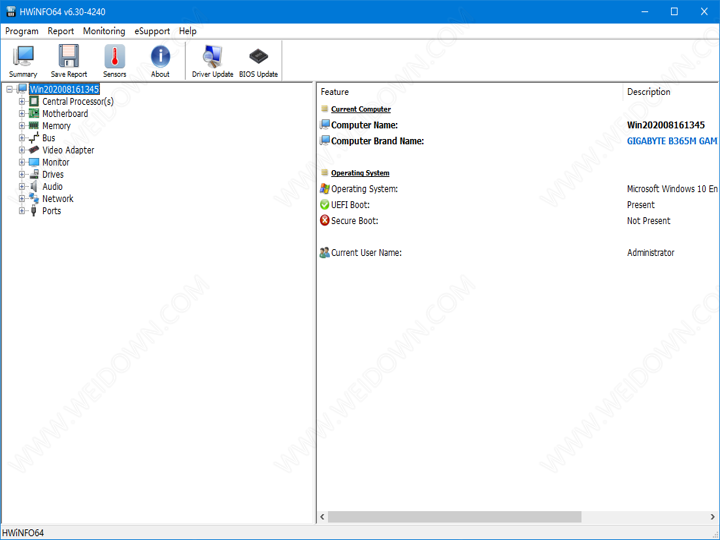Click the Computer Name row icon
This screenshot has width=720, height=540.
(325, 124)
